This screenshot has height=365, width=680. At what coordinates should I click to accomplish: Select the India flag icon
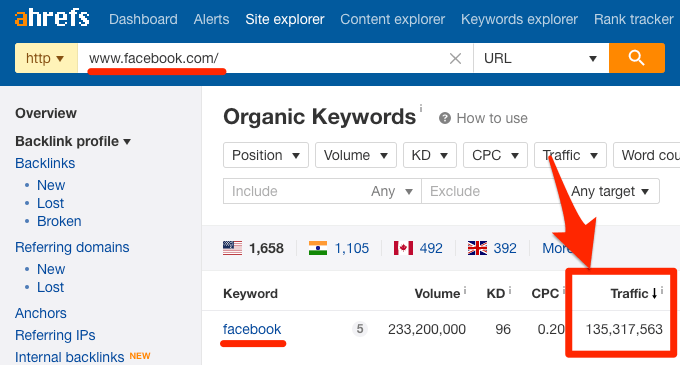(318, 248)
